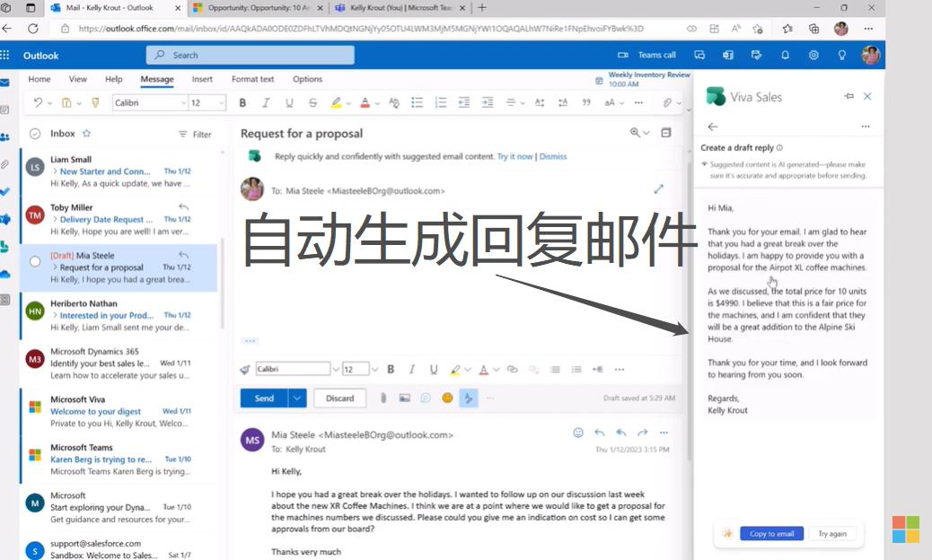This screenshot has height=560, width=932.
Task: Open the Format text tab
Action: (252, 79)
